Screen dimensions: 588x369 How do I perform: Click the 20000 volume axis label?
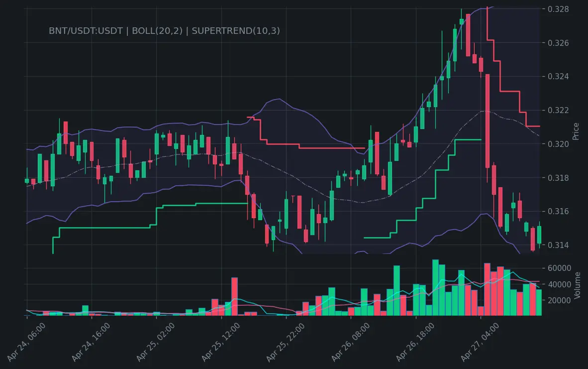tap(559, 301)
